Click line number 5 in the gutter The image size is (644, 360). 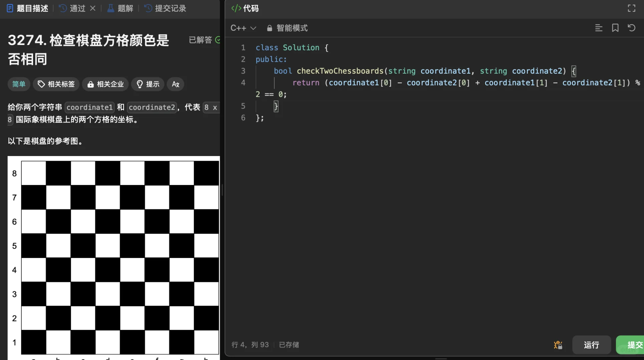pos(243,106)
